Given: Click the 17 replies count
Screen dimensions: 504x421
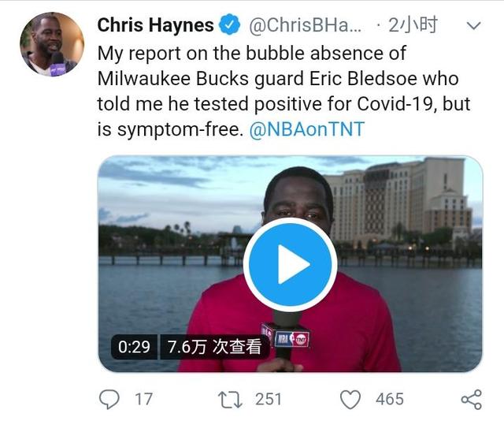Looking at the screenshot, I should [x=143, y=400].
